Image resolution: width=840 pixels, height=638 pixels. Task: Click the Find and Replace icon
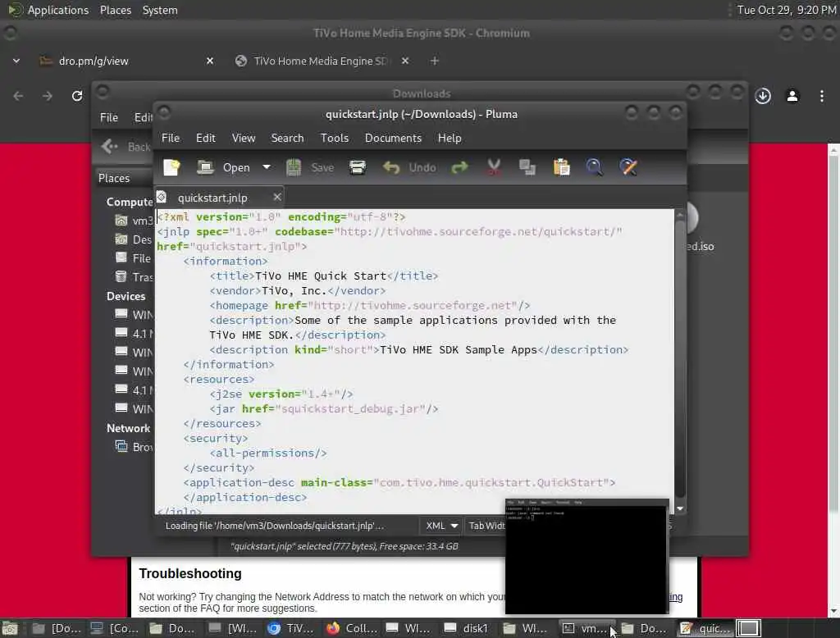[x=628, y=167]
